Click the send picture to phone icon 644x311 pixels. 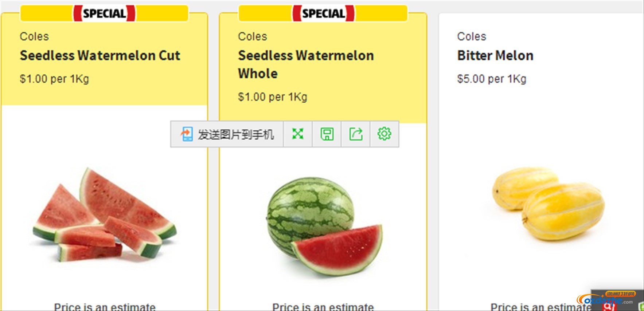coord(187,134)
